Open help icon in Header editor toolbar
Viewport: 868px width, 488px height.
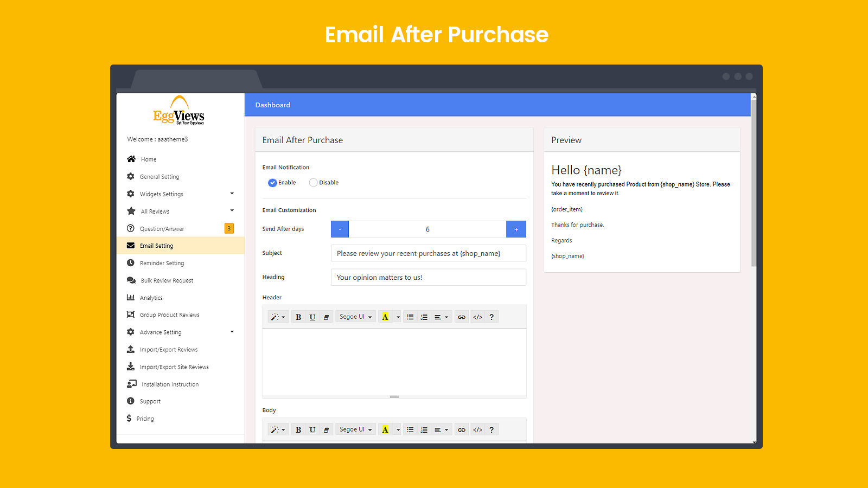[x=492, y=317]
